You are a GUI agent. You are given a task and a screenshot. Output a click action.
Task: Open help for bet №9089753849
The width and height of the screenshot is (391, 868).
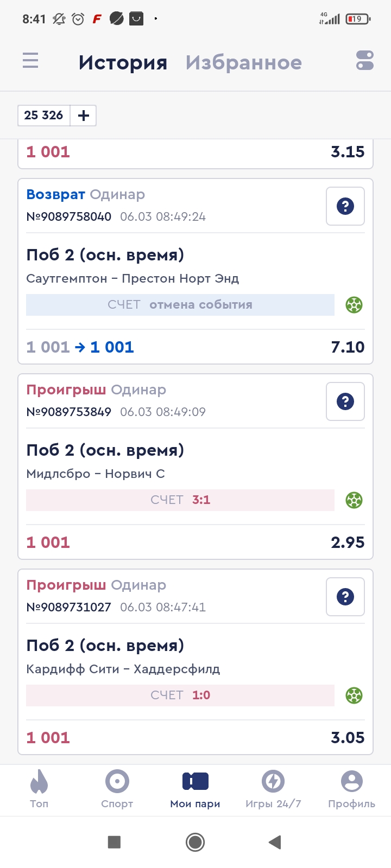[345, 401]
